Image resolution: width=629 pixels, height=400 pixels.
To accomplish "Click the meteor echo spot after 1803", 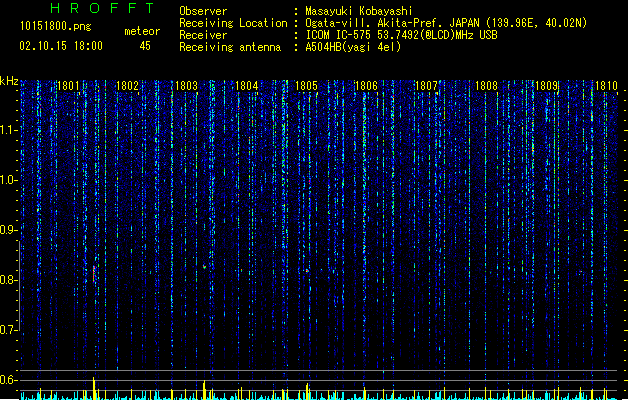I will tap(204, 266).
